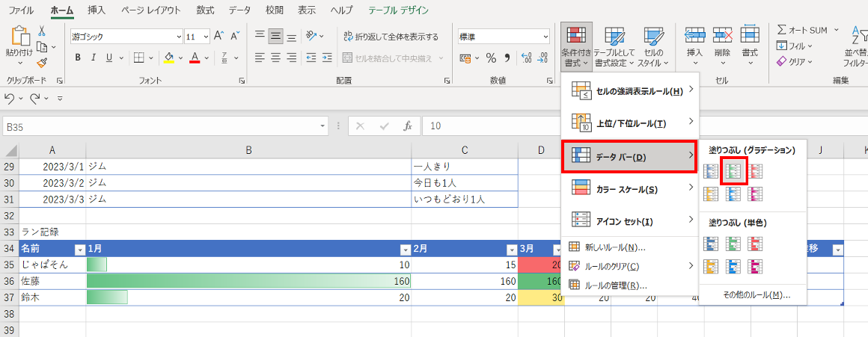
Task: Apply the yellow fill color bucket
Action: [169, 58]
